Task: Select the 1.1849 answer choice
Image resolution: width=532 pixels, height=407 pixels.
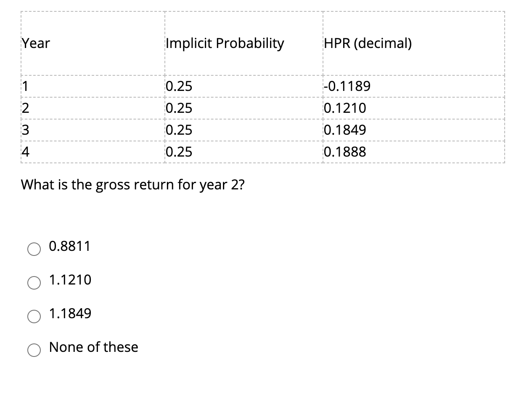Action: pyautogui.click(x=34, y=317)
